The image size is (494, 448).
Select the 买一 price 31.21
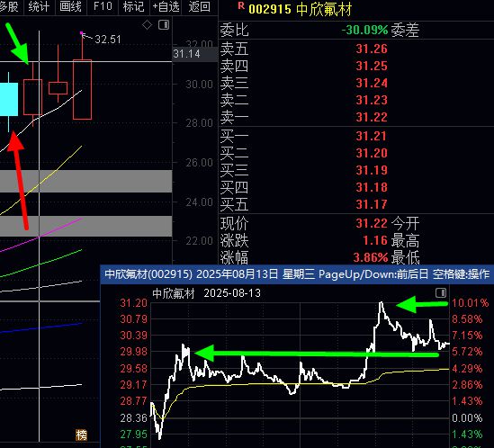[372, 136]
